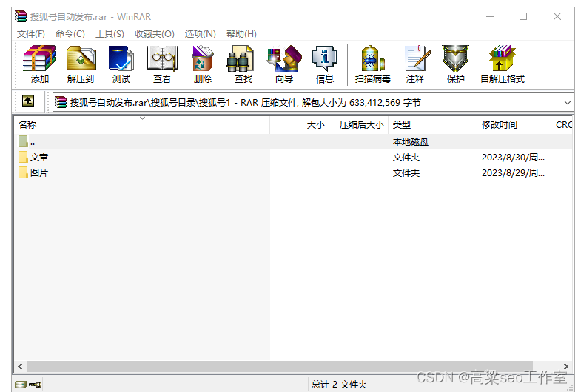
Task: Click the horizontal scrollbar left arrow
Action: pyautogui.click(x=20, y=366)
